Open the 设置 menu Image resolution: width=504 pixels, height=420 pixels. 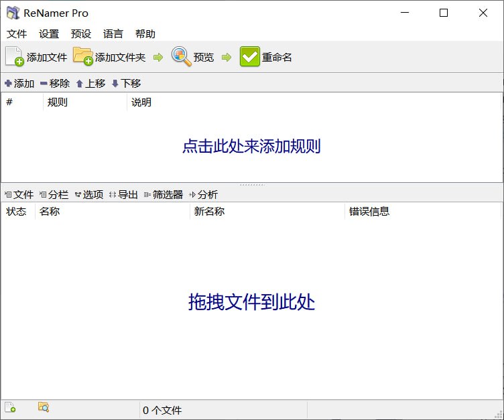click(49, 33)
